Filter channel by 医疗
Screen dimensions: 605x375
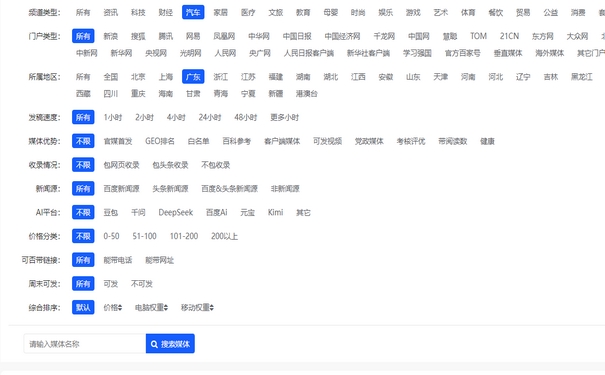coord(248,12)
